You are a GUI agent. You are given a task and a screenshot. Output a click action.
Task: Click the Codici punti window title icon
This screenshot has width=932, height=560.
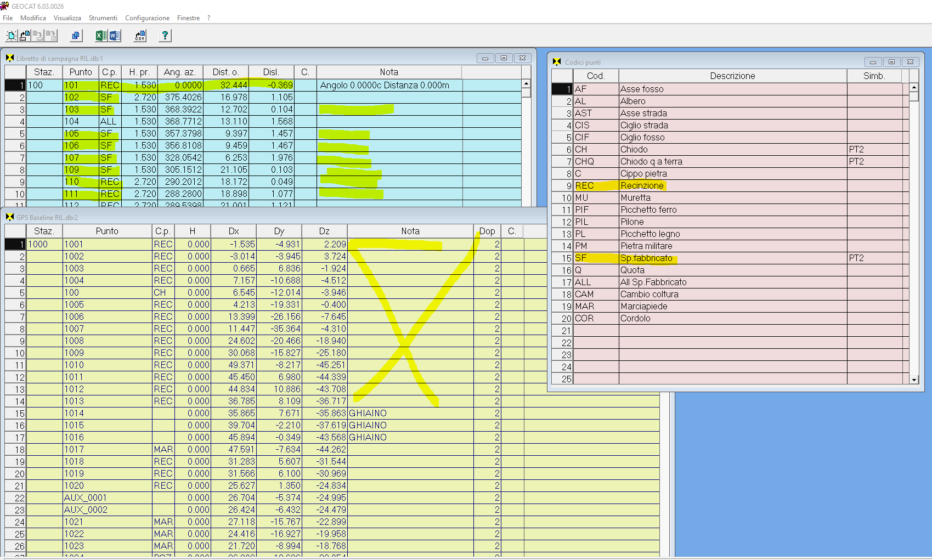point(557,62)
